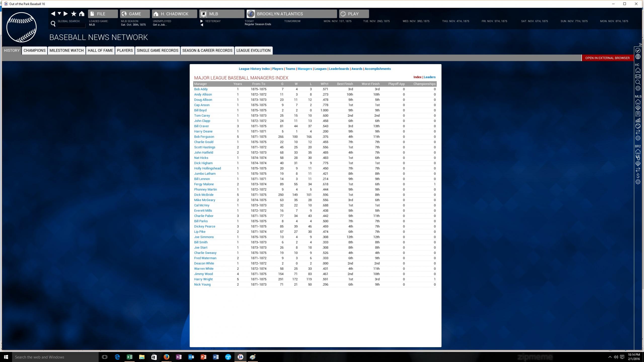
Task: Open Harry Wright manager link
Action: [x=203, y=279]
